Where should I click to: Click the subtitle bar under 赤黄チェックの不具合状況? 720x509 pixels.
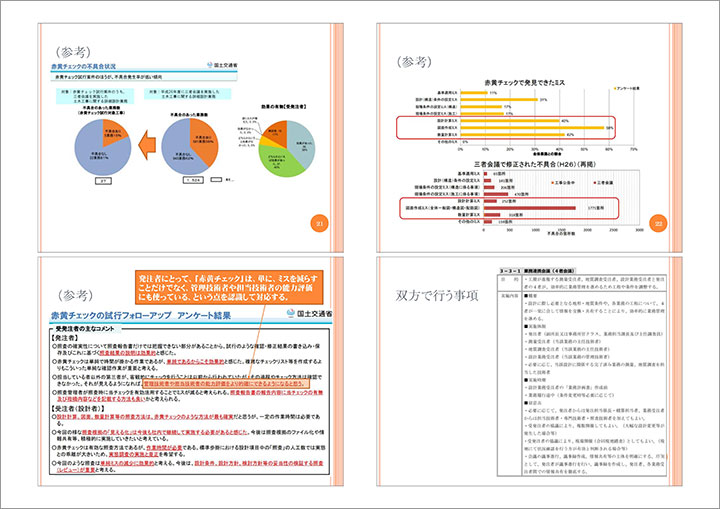point(144,77)
